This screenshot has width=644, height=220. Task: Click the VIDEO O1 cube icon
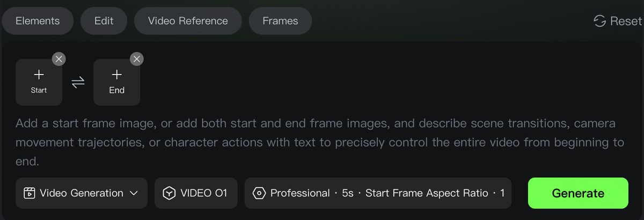[x=170, y=193]
